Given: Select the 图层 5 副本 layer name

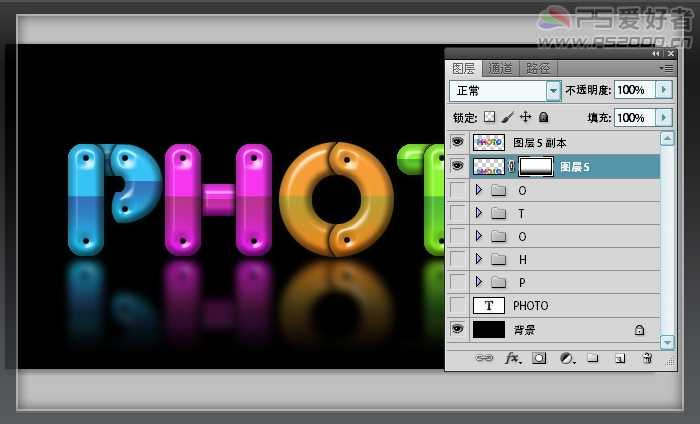Looking at the screenshot, I should point(540,143).
